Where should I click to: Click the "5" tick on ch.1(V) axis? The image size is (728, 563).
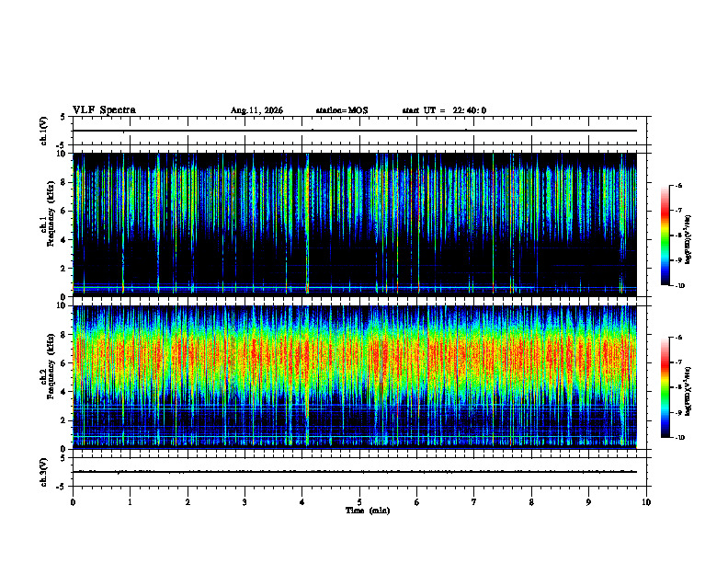point(64,117)
